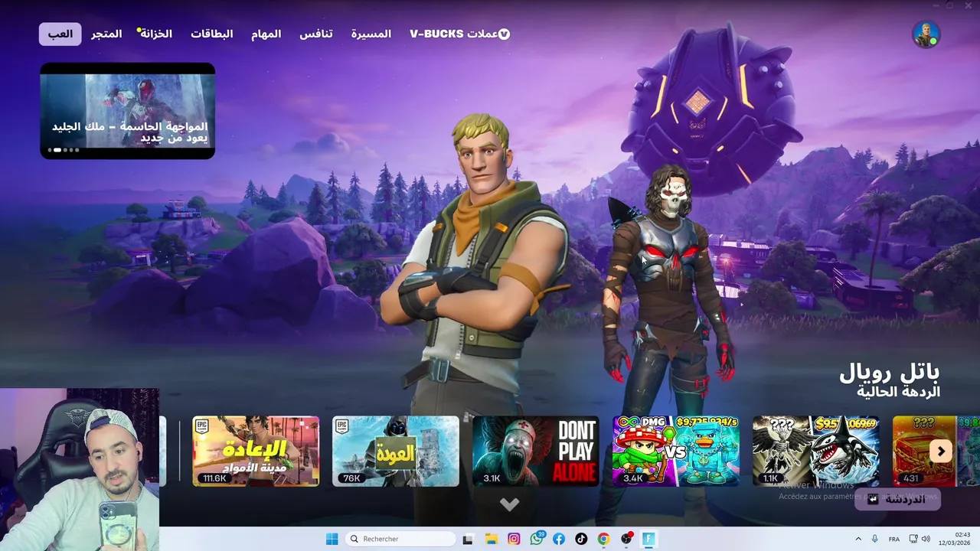
Task: Show hidden system tray icons
Action: pyautogui.click(x=857, y=539)
